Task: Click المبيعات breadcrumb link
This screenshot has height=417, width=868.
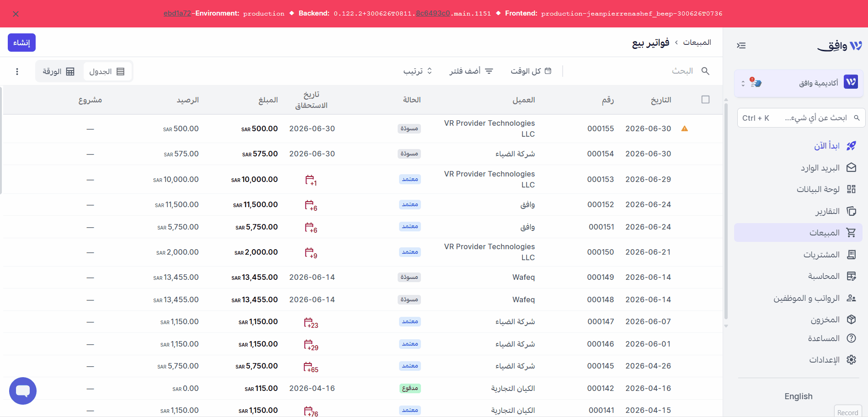Action: [697, 43]
